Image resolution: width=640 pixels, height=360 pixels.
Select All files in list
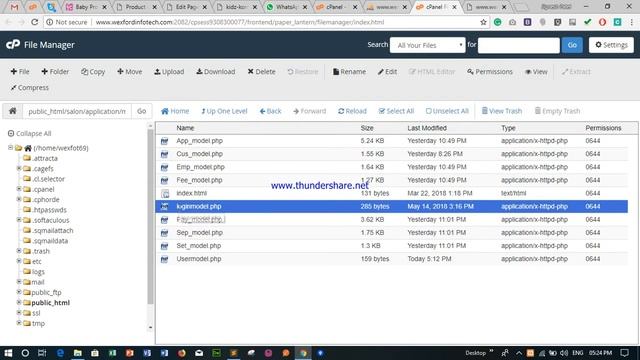coord(396,111)
